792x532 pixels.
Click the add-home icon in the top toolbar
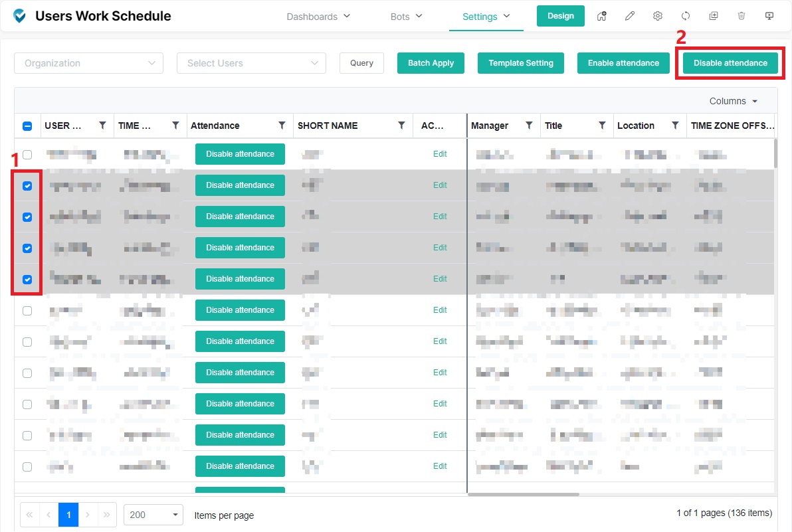click(602, 17)
